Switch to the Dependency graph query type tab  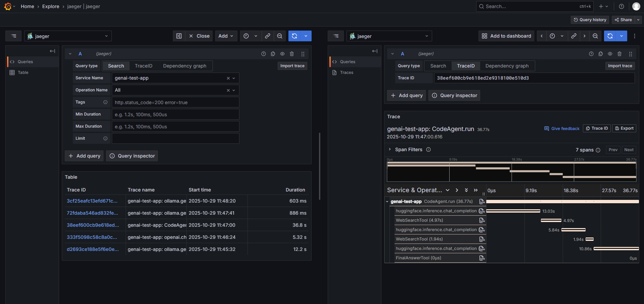185,66
